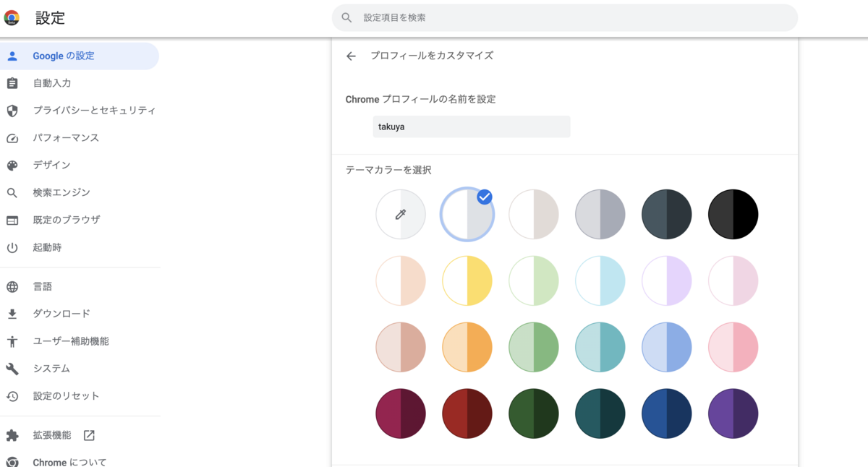Image resolution: width=868 pixels, height=467 pixels.
Task: Select the white and warm beige-gray theme swatch
Action: (534, 214)
